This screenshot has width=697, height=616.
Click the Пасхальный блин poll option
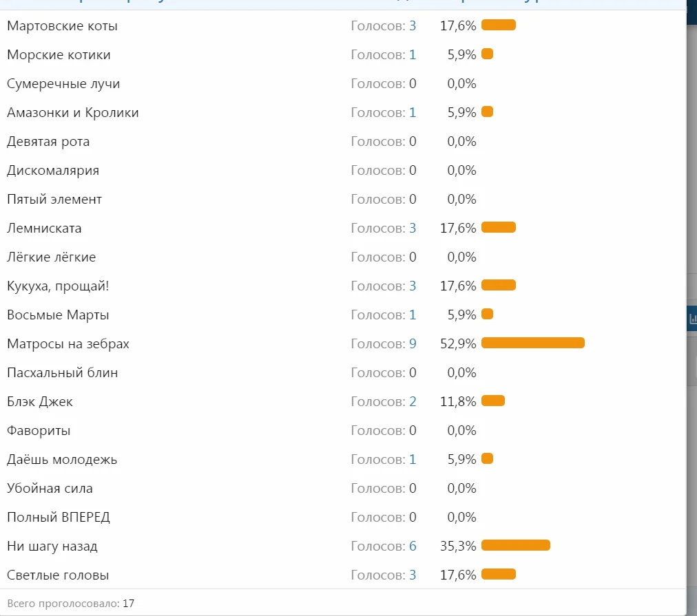pyautogui.click(x=62, y=373)
